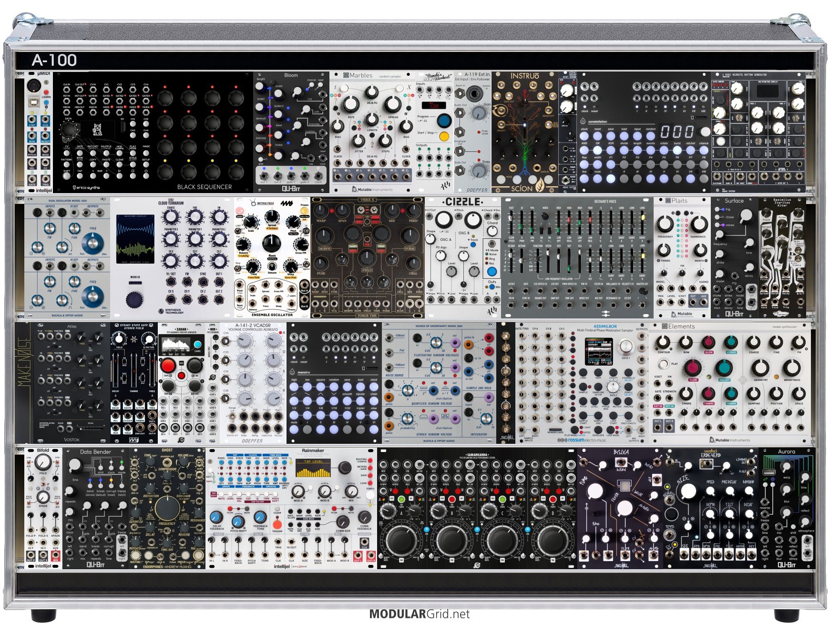
Task: Click the A-100 case label
Action: point(54,60)
